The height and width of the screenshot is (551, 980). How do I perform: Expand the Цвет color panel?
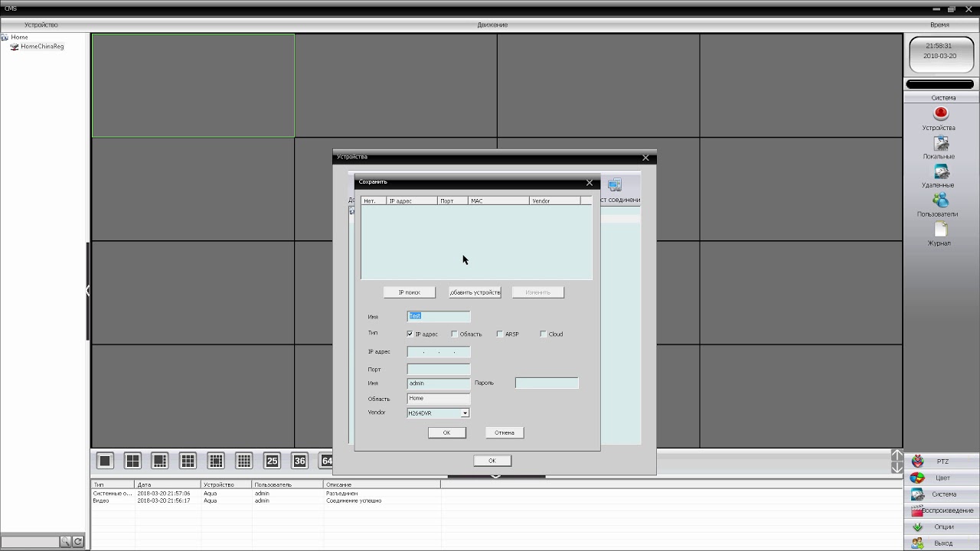(942, 478)
